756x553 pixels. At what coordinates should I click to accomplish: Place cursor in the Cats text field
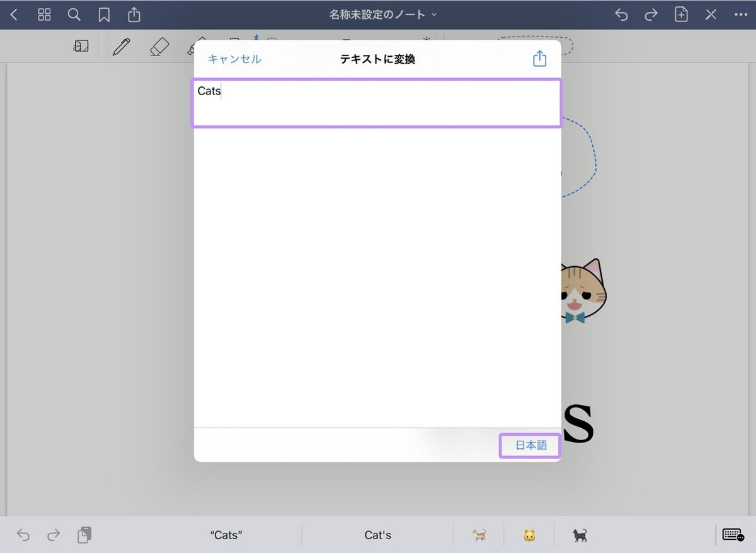376,103
